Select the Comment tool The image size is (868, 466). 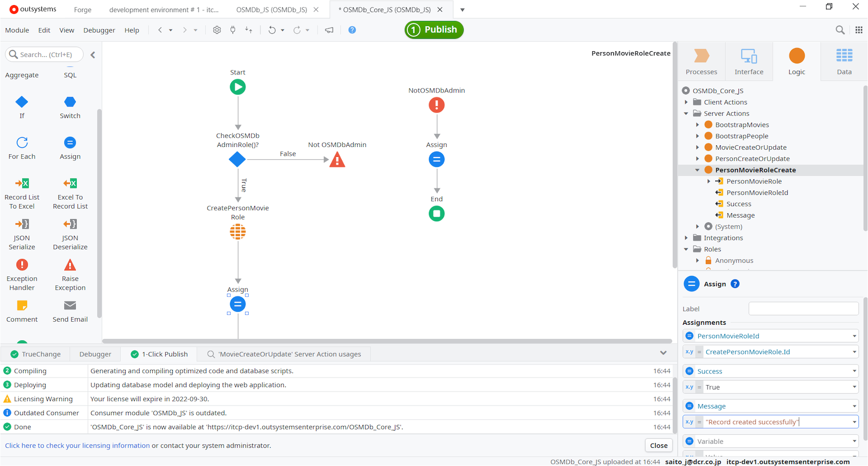pos(22,311)
